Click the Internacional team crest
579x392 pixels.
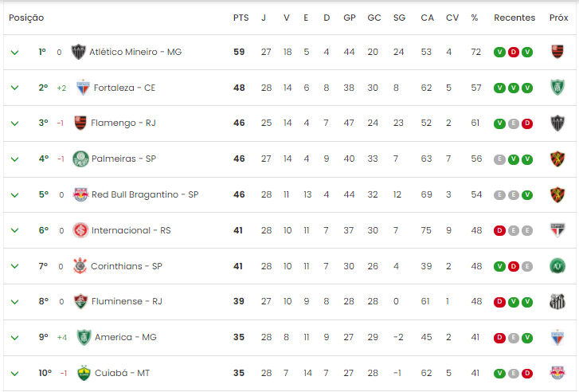tap(80, 230)
